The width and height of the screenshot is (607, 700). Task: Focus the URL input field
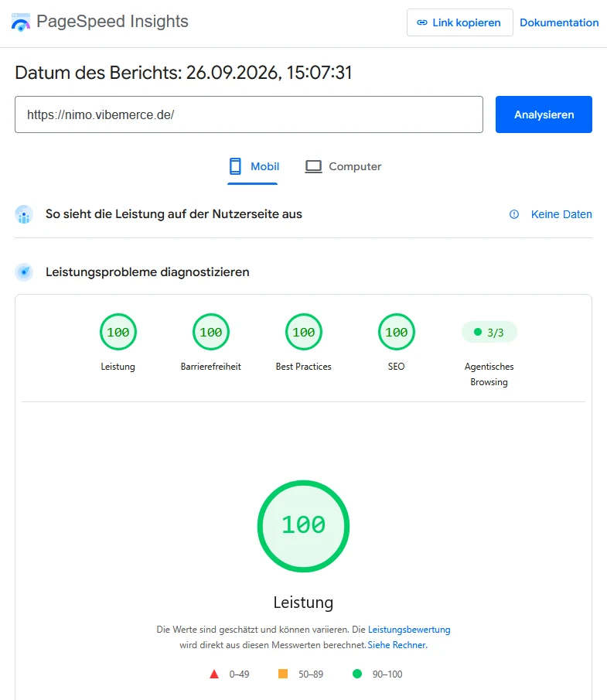pyautogui.click(x=249, y=114)
